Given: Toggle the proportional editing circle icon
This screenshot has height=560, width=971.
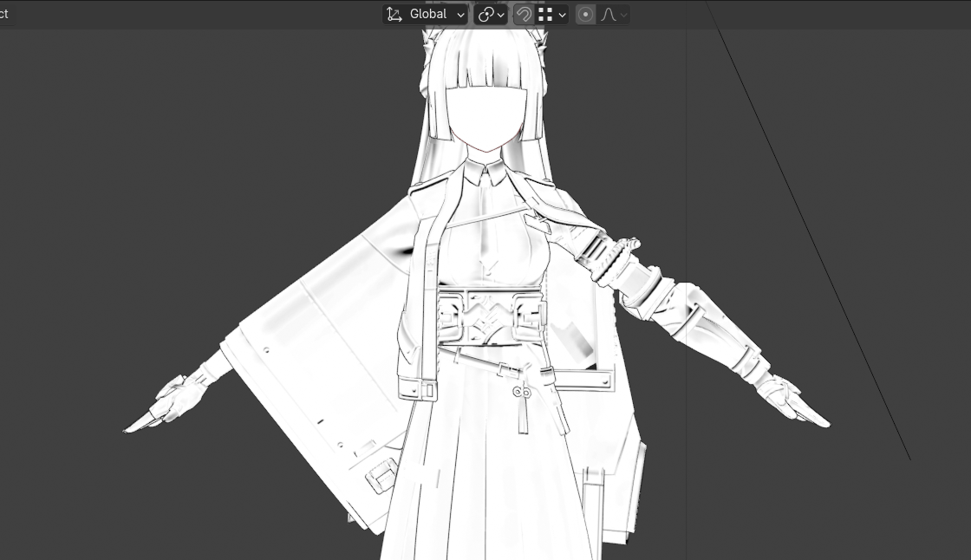Looking at the screenshot, I should (585, 15).
